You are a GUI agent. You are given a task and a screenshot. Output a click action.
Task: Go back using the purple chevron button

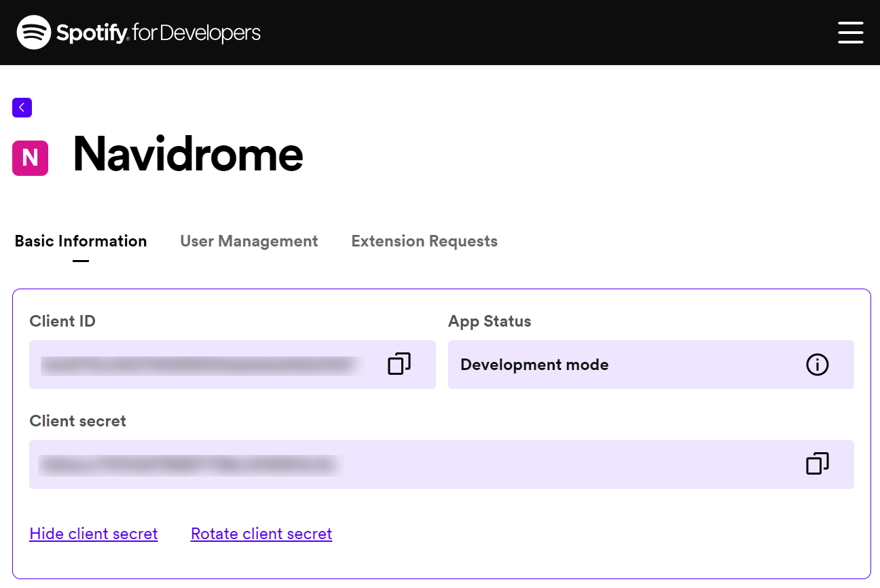point(22,107)
